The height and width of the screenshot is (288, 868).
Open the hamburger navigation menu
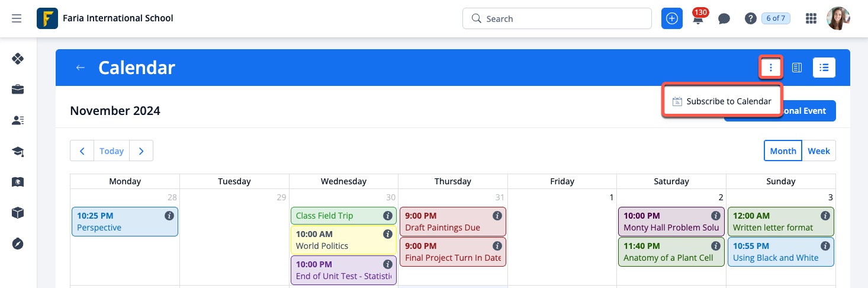coord(17,18)
